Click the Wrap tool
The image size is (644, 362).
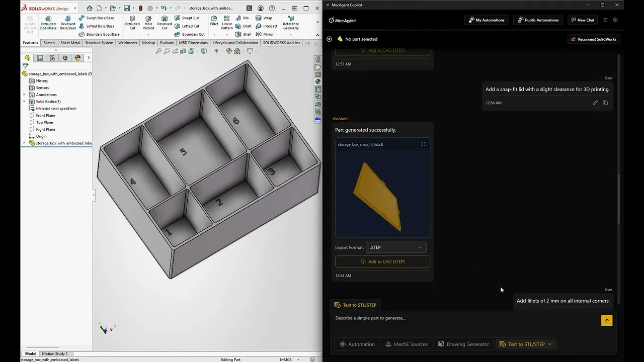pyautogui.click(x=264, y=18)
